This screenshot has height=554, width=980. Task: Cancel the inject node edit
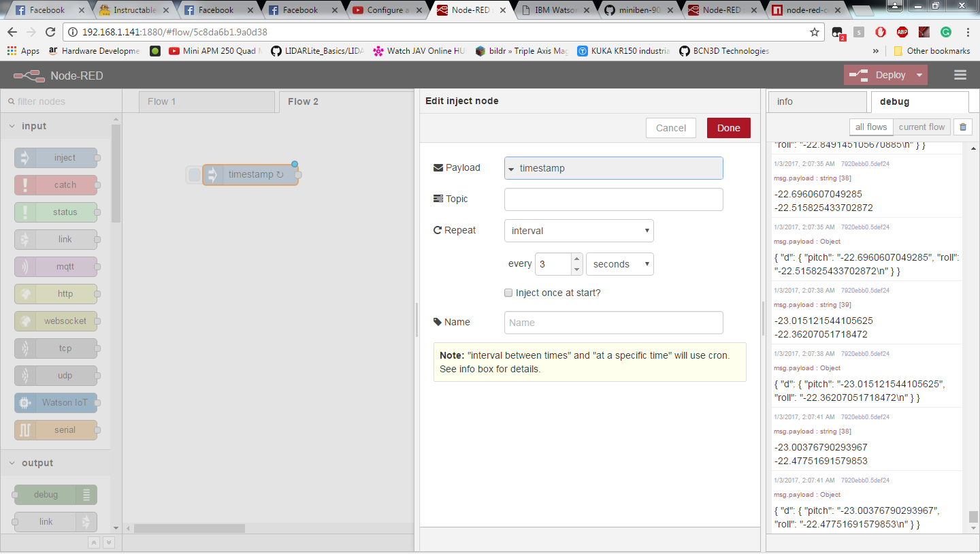coord(671,128)
